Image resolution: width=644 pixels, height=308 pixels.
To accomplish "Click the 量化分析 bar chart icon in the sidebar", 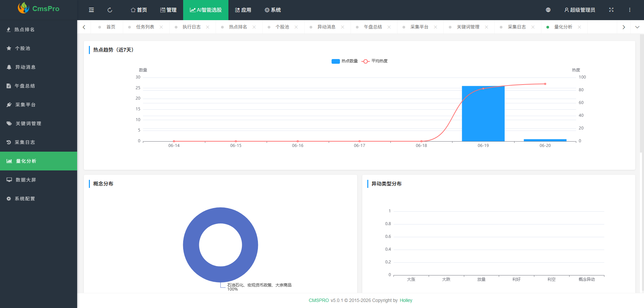I will click(9, 161).
